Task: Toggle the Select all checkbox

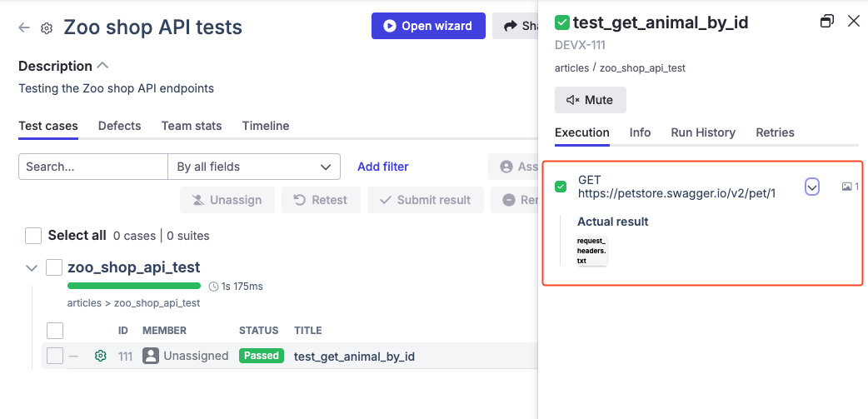Action: click(33, 236)
